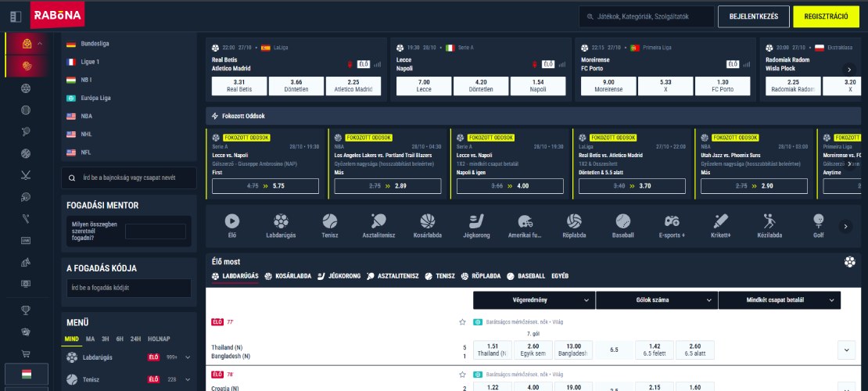
Task: Open the horse racing icon in the left rail
Action: tap(26, 262)
